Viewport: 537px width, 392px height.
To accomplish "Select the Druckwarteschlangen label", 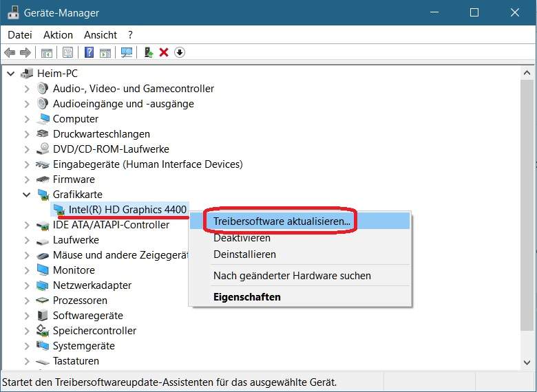I will tap(101, 133).
